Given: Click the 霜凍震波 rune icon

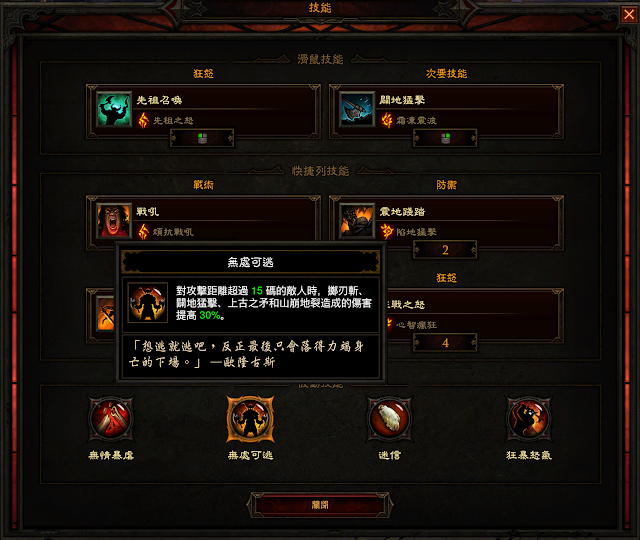Looking at the screenshot, I should (387, 120).
